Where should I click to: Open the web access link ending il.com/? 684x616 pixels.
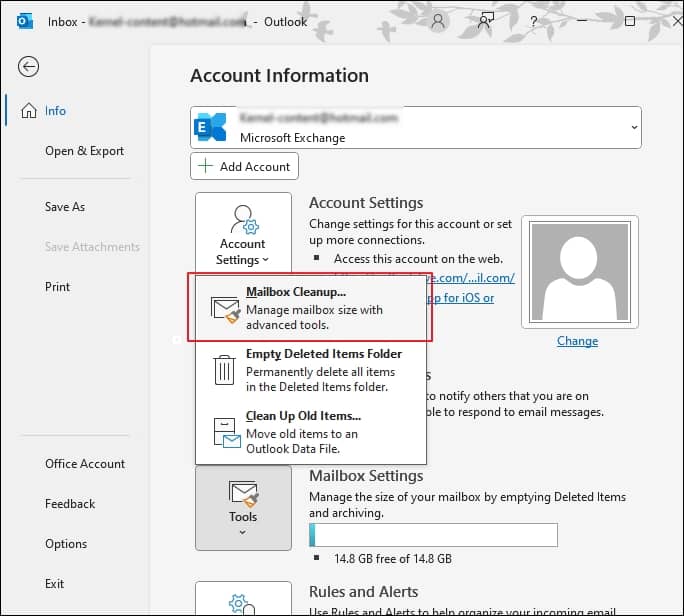pyautogui.click(x=471, y=278)
